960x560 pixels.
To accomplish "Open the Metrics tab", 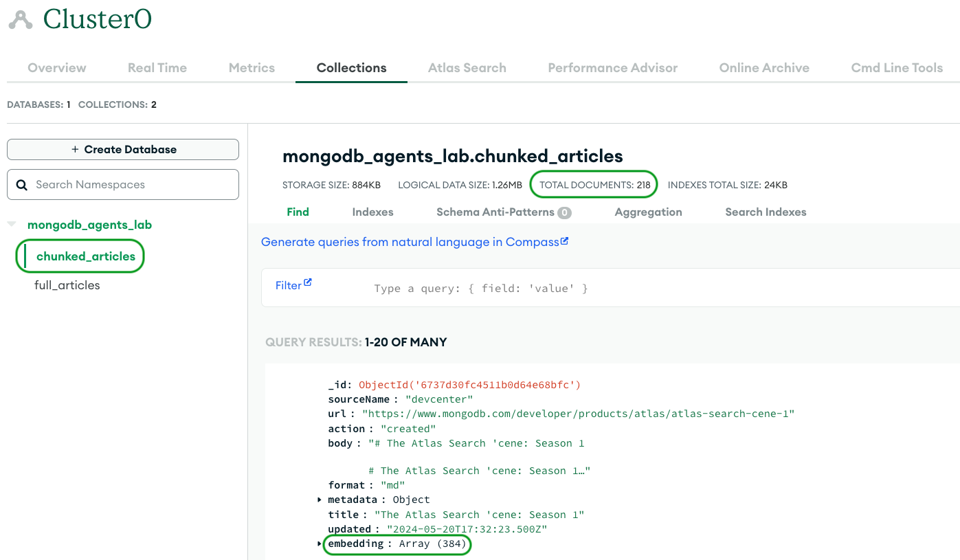I will (252, 68).
